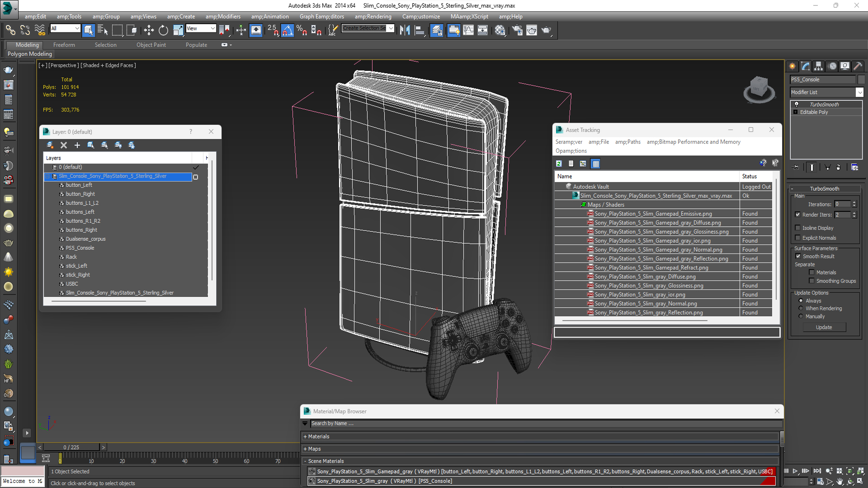Collapse Slim_Console layer in Layers tree
The width and height of the screenshot is (868, 488).
(47, 176)
